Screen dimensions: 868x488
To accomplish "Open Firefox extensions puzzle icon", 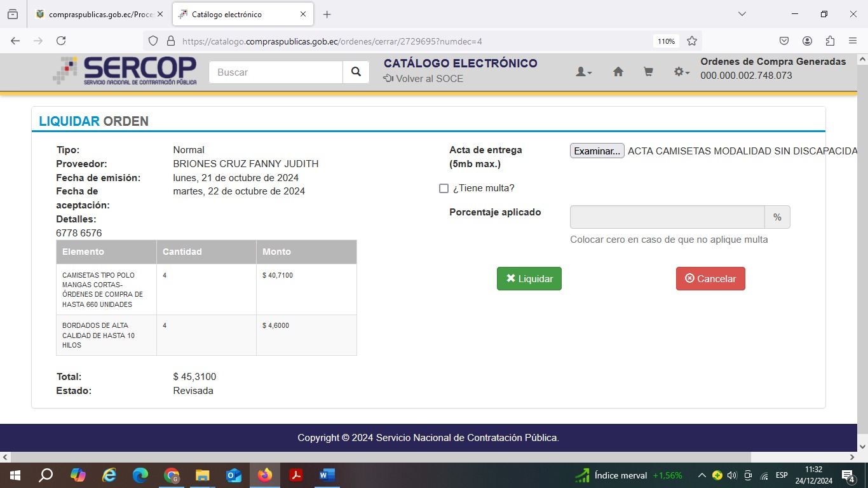I will pos(830,41).
